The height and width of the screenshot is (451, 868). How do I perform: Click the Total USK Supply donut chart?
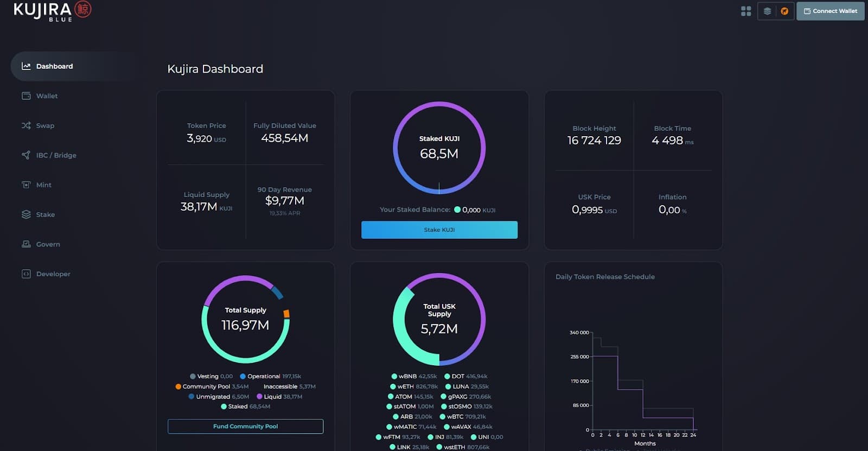[x=439, y=319]
